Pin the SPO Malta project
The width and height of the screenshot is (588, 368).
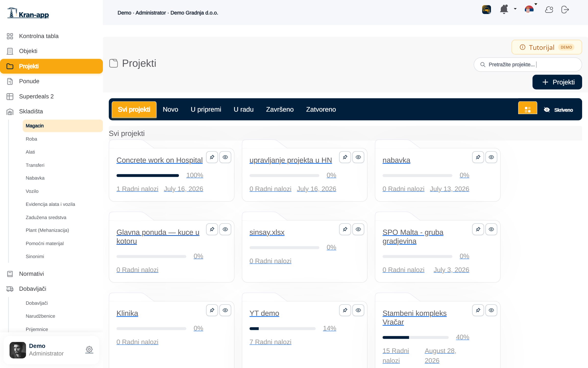point(478,229)
